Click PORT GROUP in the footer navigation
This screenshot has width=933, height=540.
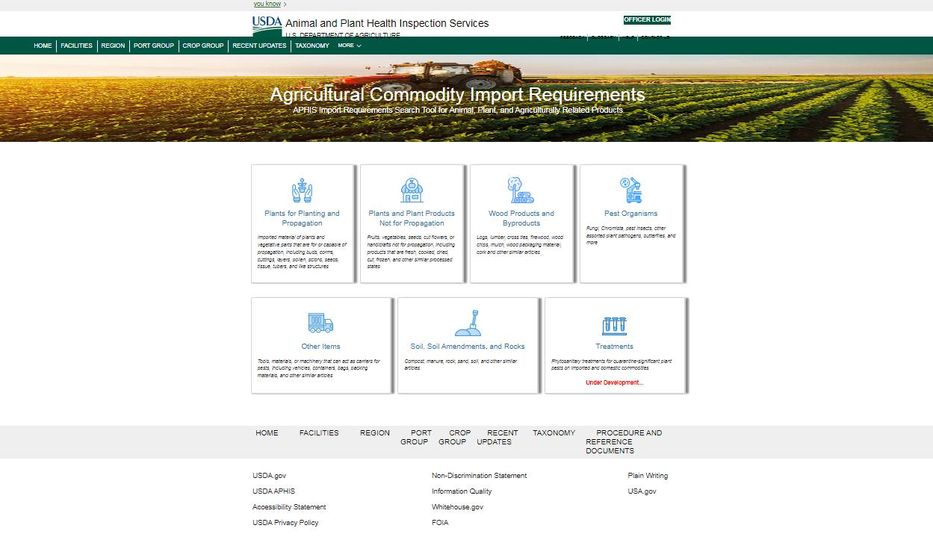click(416, 437)
